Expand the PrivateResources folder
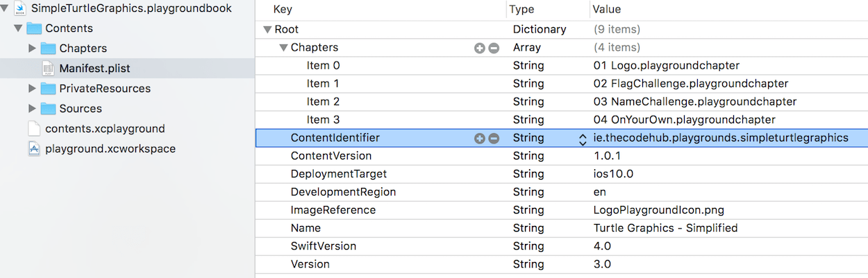This screenshot has height=278, width=868. pyautogui.click(x=32, y=89)
